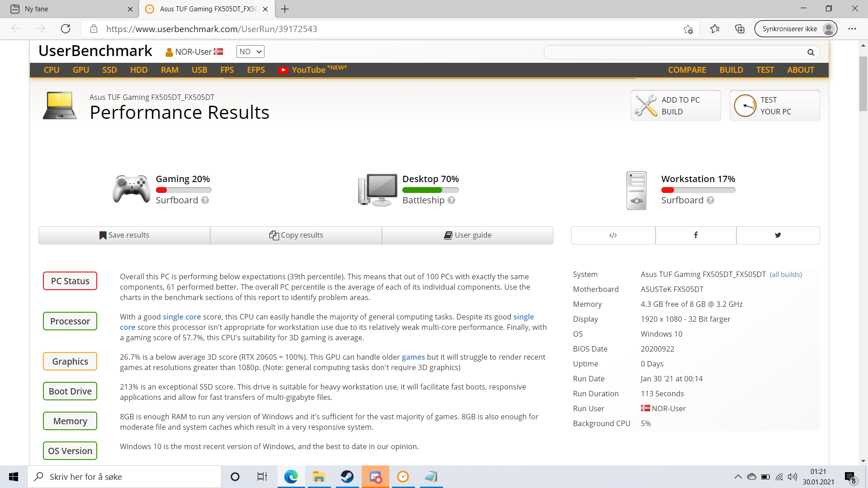Image resolution: width=868 pixels, height=488 pixels.
Task: Open the browser Collections icon
Action: (740, 29)
